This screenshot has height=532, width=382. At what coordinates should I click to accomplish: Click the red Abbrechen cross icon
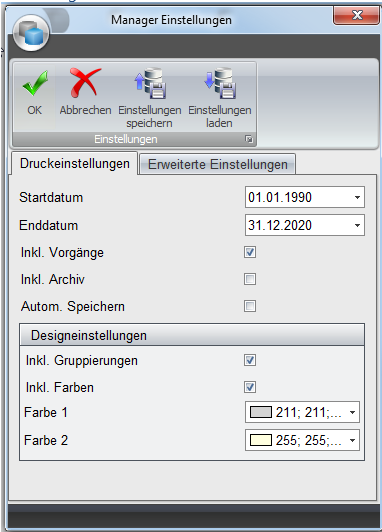(x=85, y=83)
